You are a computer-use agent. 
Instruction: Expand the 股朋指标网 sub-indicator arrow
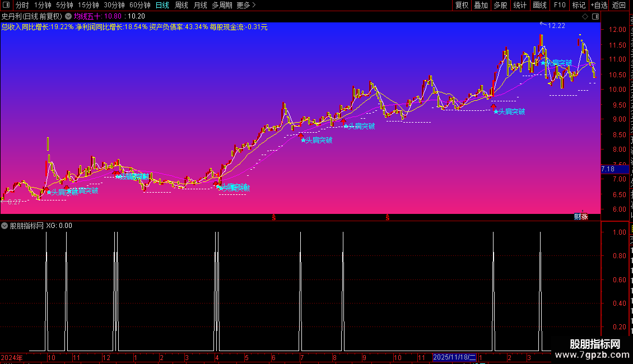pos(4,226)
